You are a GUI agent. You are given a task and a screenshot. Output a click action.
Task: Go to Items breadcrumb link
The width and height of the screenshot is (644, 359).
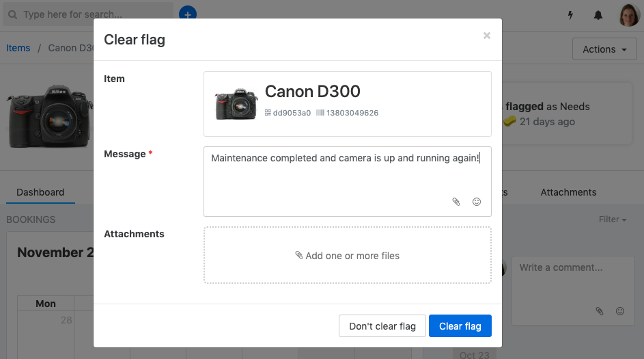coord(18,48)
